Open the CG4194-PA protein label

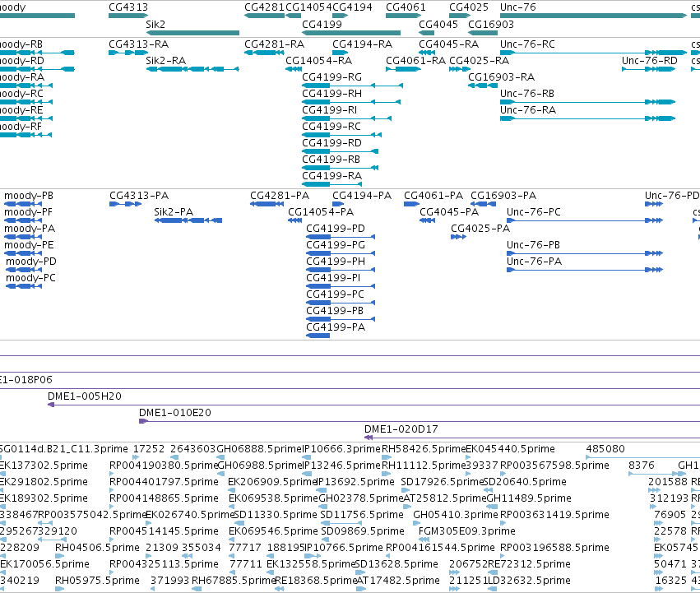[x=362, y=196]
